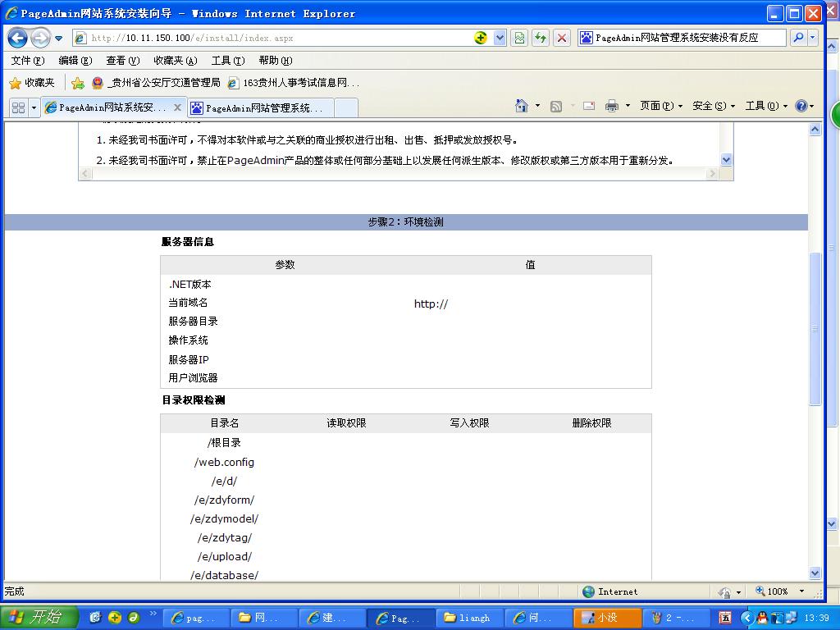840x630 pixels.
Task: Click the add to favorites bar icon
Action: (x=78, y=83)
